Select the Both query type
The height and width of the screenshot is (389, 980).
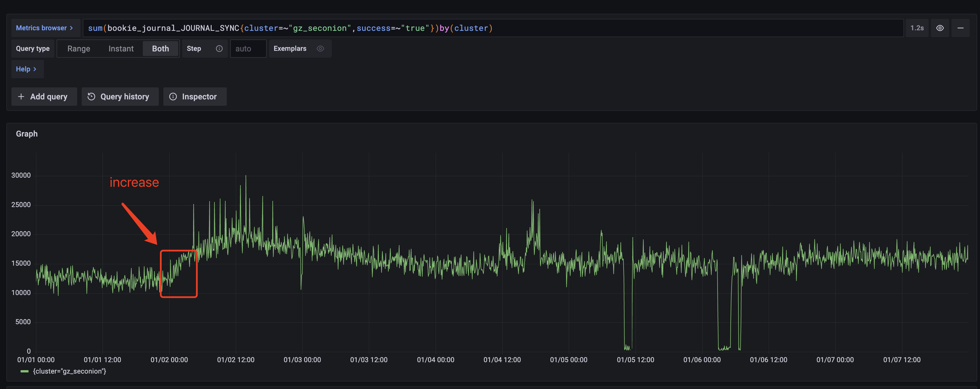coord(160,49)
